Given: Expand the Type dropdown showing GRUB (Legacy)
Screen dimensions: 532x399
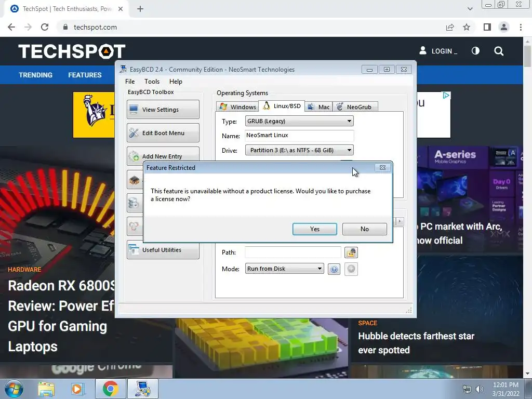Looking at the screenshot, I should 299,121.
